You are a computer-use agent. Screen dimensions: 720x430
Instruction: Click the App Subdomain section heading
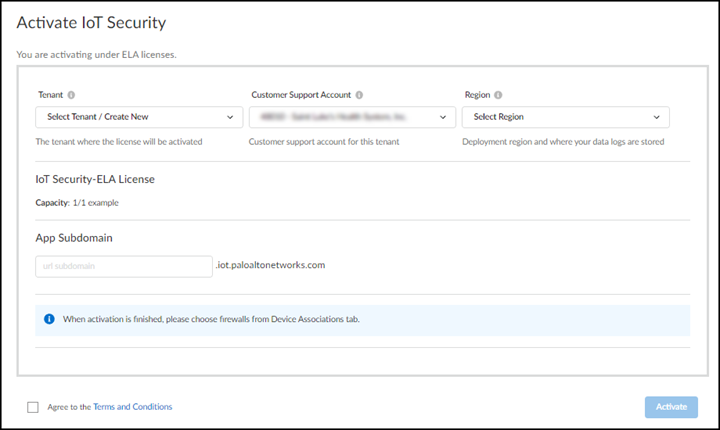coord(74,238)
